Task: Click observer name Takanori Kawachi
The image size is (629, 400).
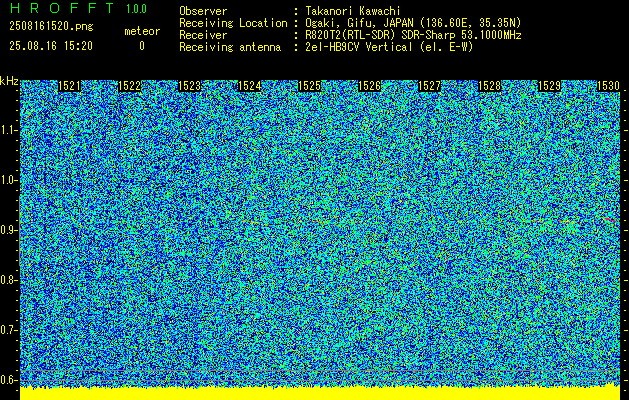Action: [x=353, y=11]
